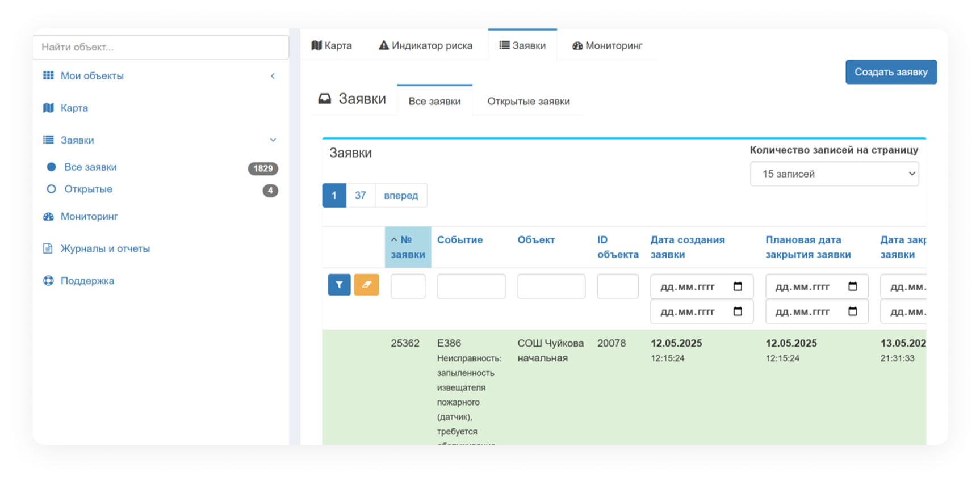
Task: Click the document icon beside Журналы и отчеты
Action: click(x=48, y=248)
